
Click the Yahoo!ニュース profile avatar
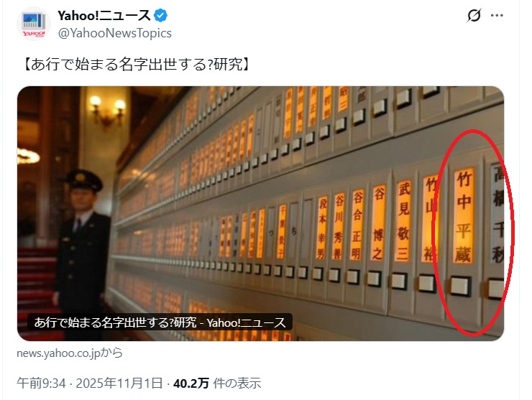click(34, 24)
